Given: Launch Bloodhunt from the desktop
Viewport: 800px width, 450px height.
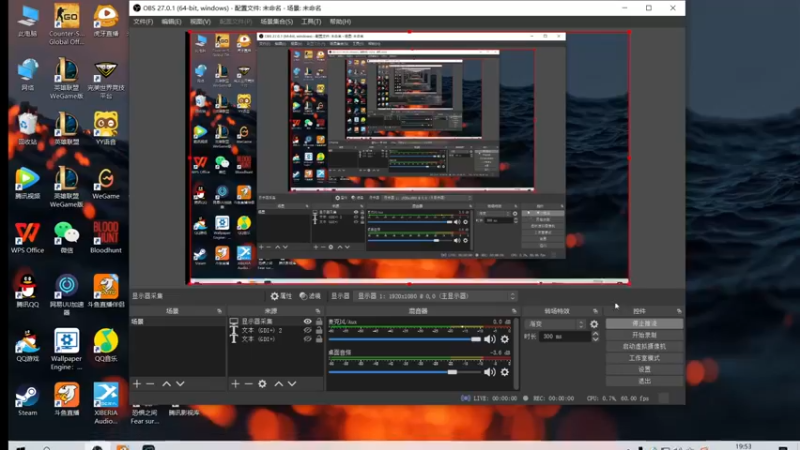Looking at the screenshot, I should click(x=106, y=238).
